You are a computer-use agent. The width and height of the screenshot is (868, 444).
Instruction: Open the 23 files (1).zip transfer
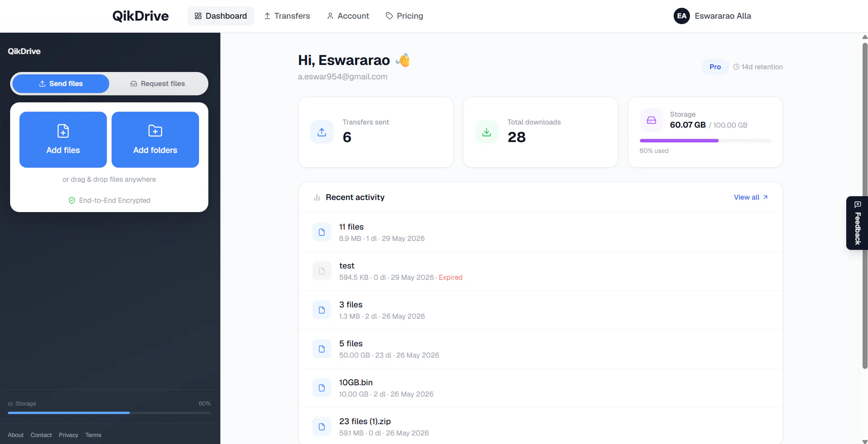[540, 426]
